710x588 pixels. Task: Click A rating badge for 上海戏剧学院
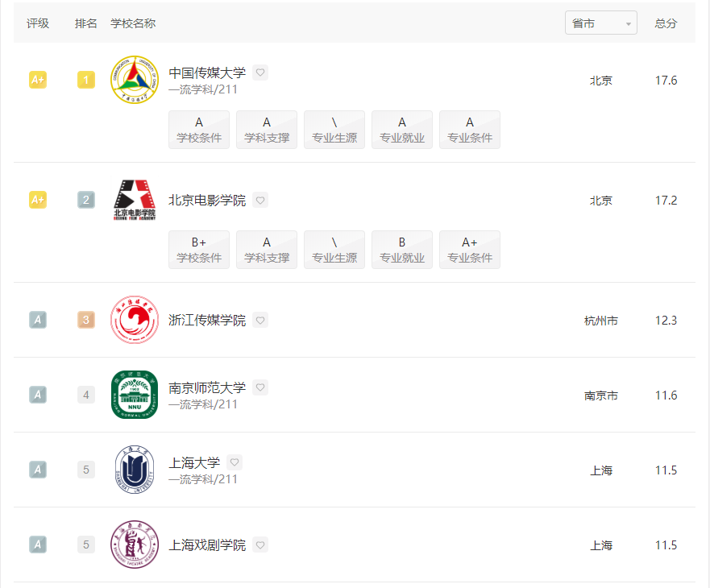[x=38, y=545]
